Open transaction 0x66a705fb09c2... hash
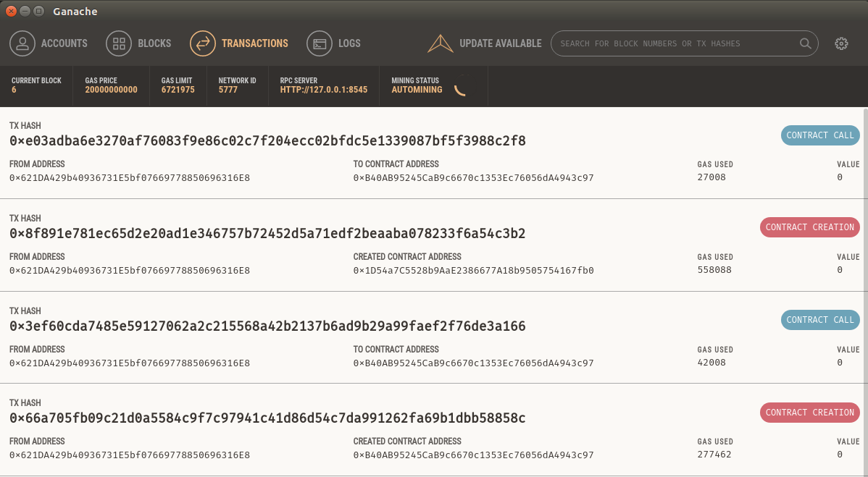 (267, 418)
